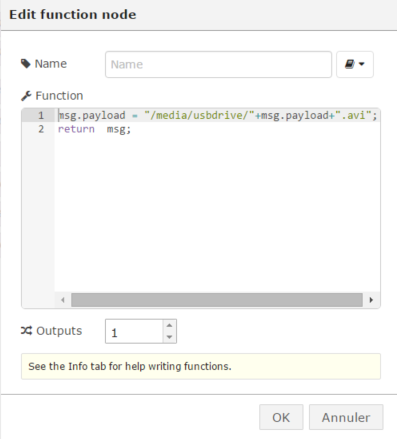The width and height of the screenshot is (397, 439).
Task: Click inside the Outputs number field
Action: pos(134,331)
